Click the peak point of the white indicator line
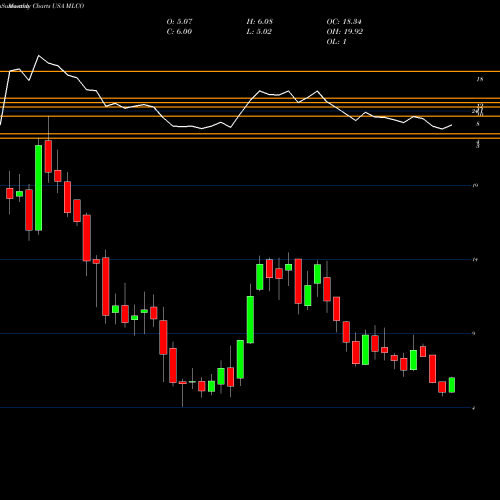The height and width of the screenshot is (500, 500). 38,56
